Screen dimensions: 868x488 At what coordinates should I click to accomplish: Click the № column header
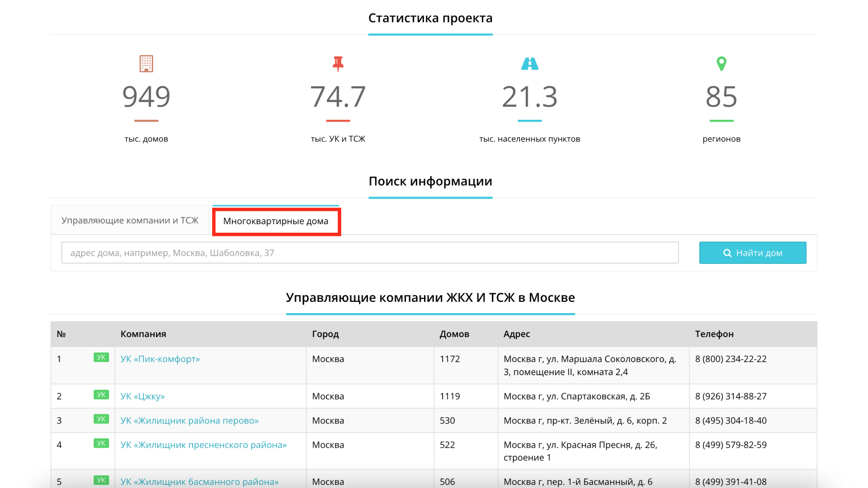pos(61,334)
